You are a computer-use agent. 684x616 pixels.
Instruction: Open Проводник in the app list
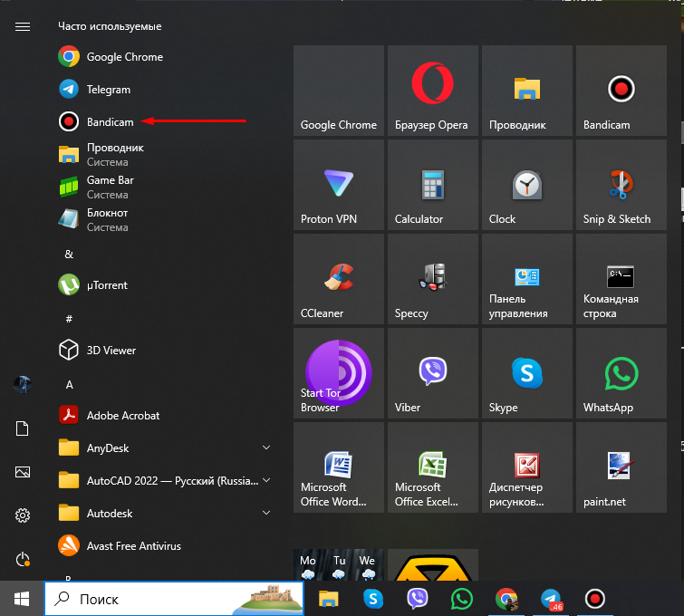click(x=164, y=154)
